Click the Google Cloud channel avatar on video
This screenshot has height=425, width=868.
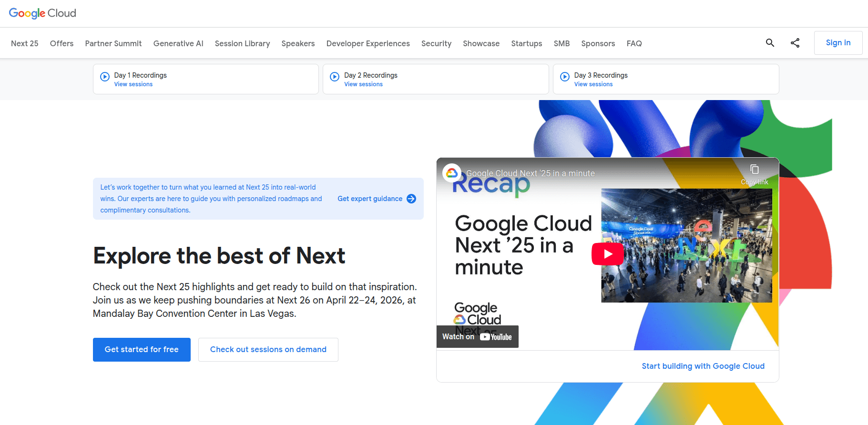[x=452, y=173]
